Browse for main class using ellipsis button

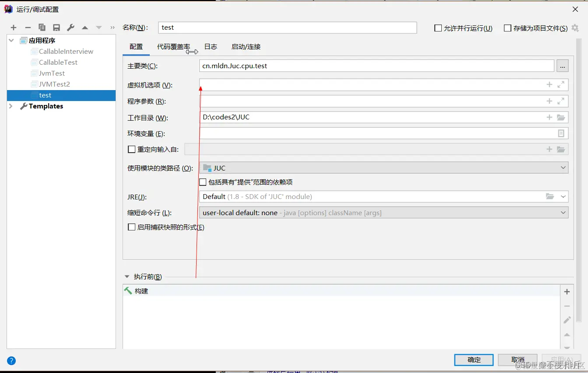tap(563, 66)
